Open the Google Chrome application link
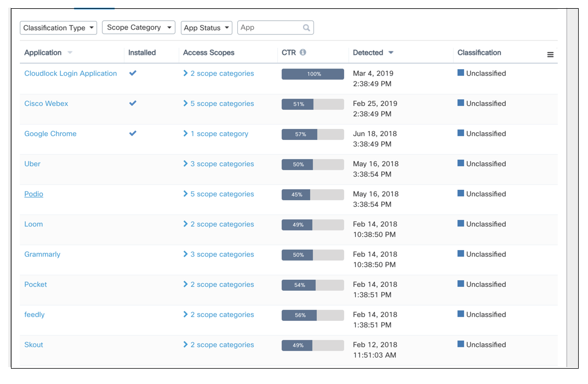Viewport: 588px width, 384px height. [50, 134]
